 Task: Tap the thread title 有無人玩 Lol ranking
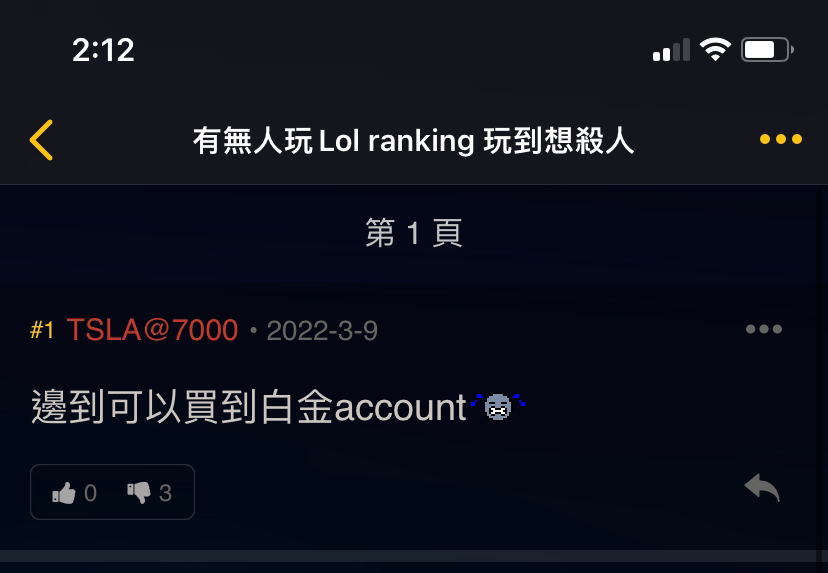point(334,141)
